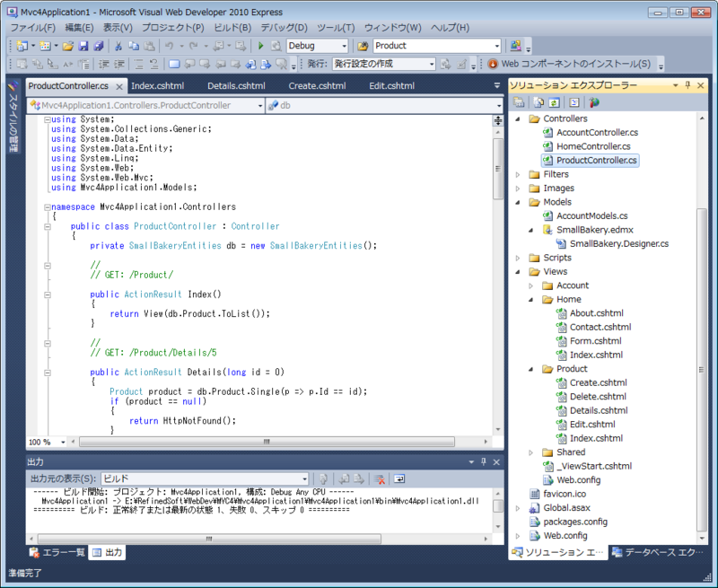Switch to the データベース エクスプローラー tab
This screenshot has height=588, width=718.
[x=658, y=552]
